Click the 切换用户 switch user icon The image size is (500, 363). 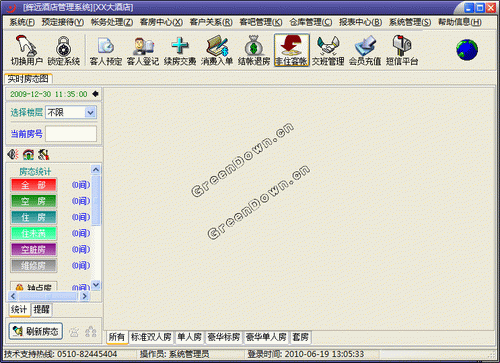[27, 50]
